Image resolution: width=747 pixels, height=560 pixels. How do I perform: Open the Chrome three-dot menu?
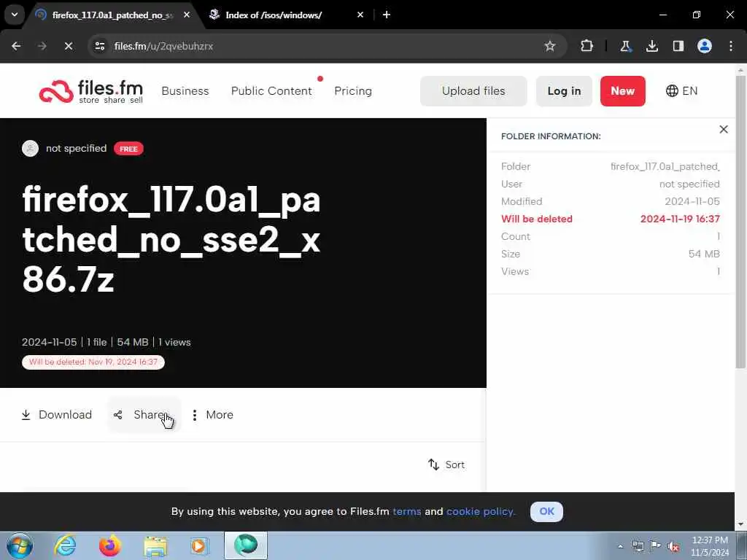731,46
